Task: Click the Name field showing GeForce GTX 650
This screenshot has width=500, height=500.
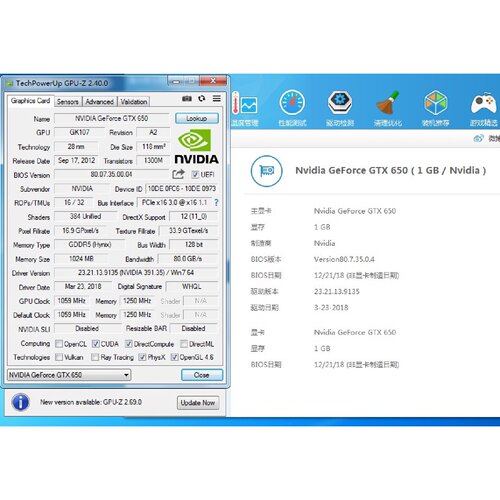Action: click(112, 118)
